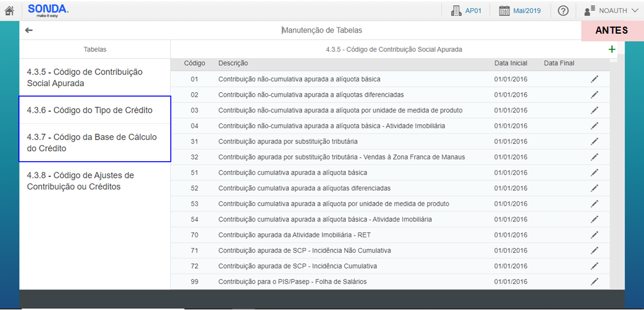Screen dimensions: 644x310
Task: Click the Descrição column header
Action: (233, 63)
